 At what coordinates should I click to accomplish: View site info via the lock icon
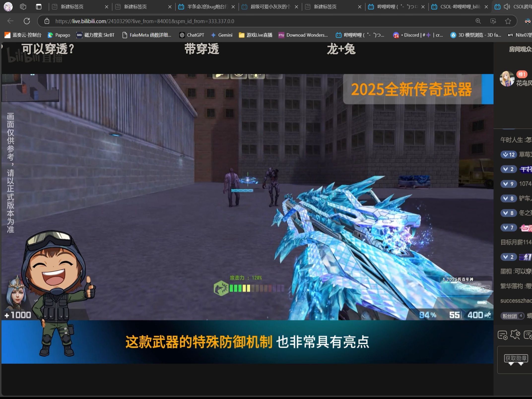click(x=47, y=21)
